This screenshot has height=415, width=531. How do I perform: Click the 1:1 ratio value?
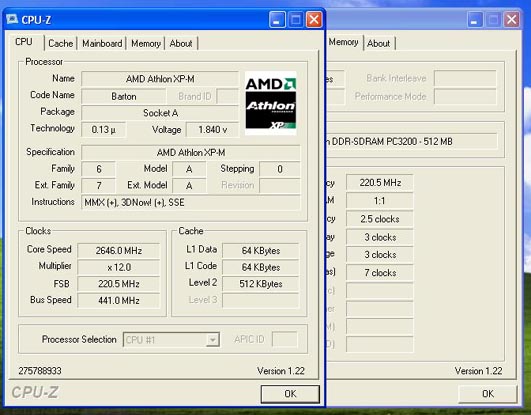click(380, 201)
